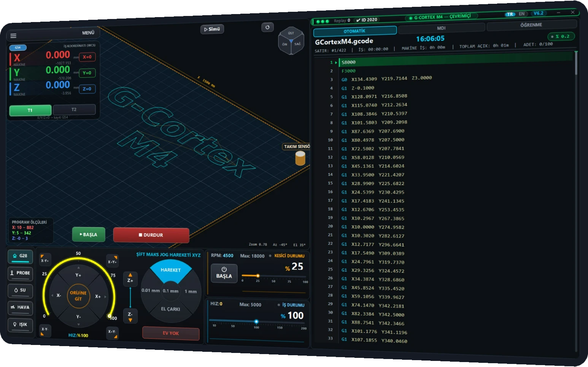Jog diagonally with the X+Y- arrow

tap(112, 333)
